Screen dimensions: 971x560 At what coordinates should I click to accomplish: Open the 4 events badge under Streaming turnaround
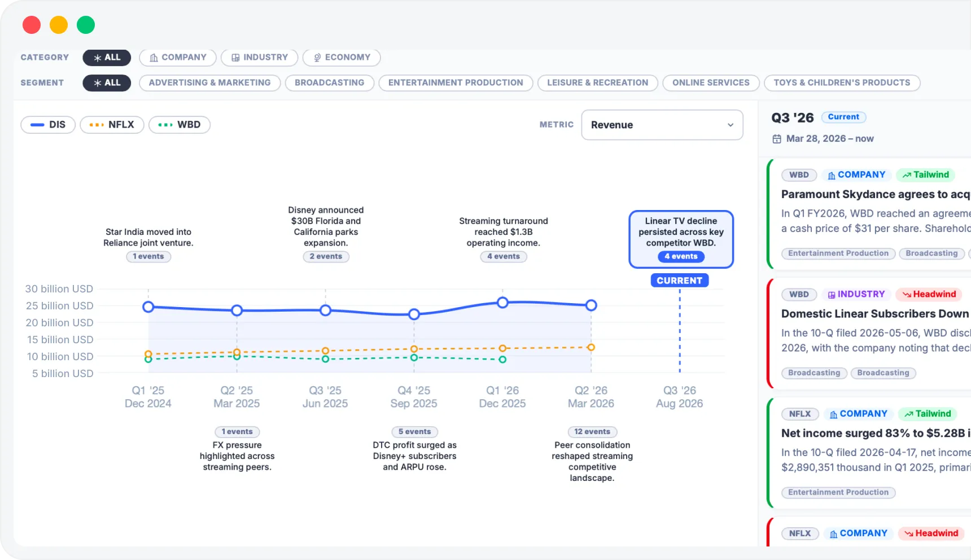504,256
